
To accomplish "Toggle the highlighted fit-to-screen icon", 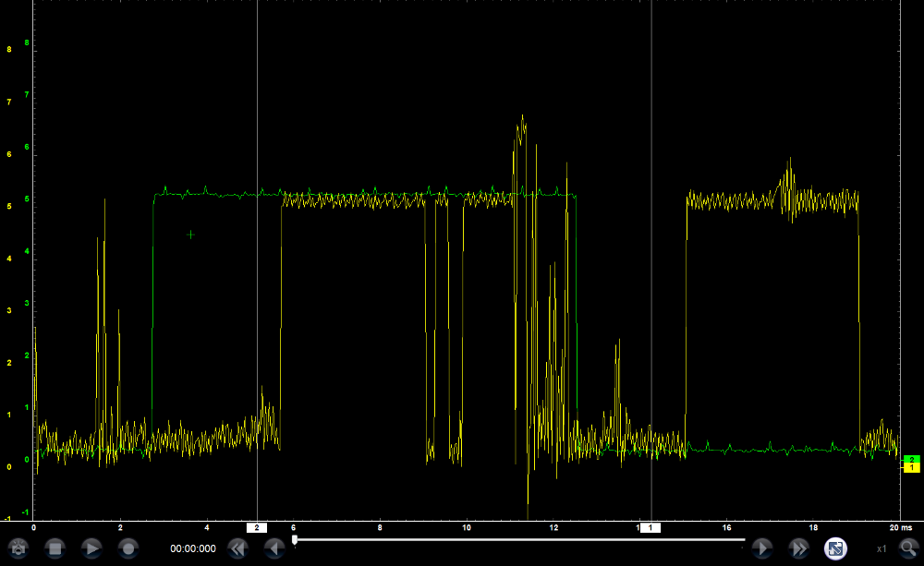I will 835,548.
